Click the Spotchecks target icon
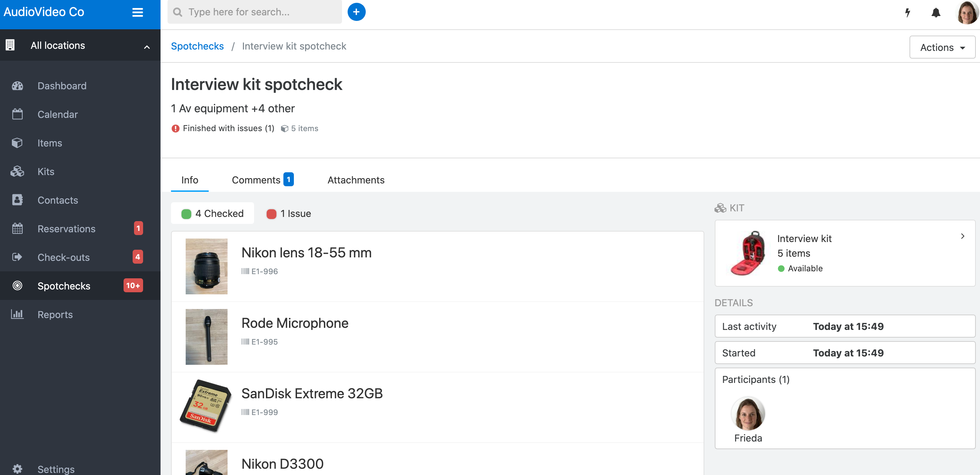The width and height of the screenshot is (980, 475). (x=17, y=286)
